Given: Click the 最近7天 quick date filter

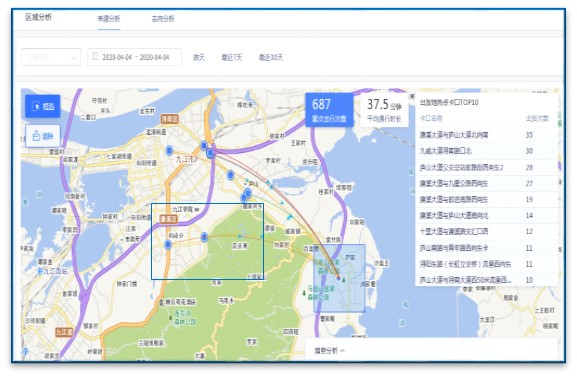Looking at the screenshot, I should [232, 57].
